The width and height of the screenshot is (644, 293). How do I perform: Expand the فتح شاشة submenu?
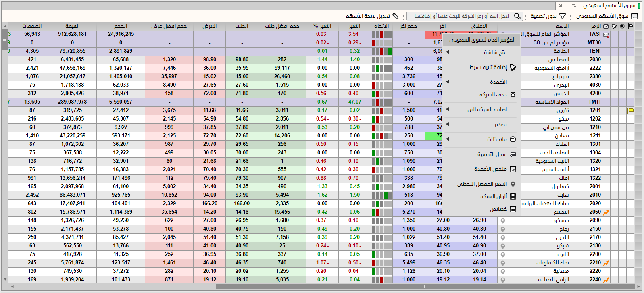481,52
